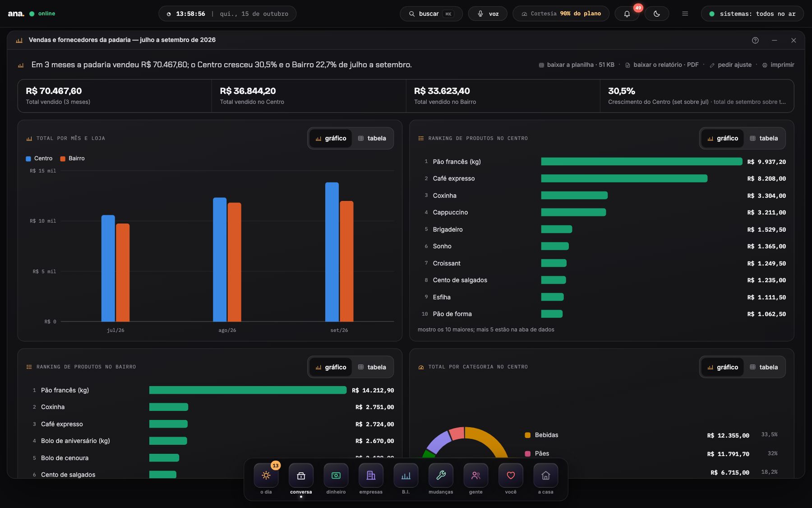This screenshot has width=812, height=508.
Task: Click 'pedir ajuste' button
Action: [x=730, y=65]
